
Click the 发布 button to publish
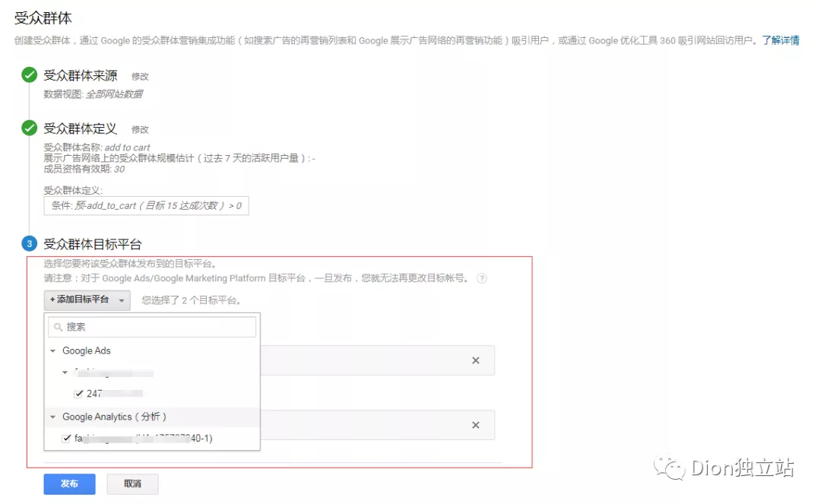[69, 483]
